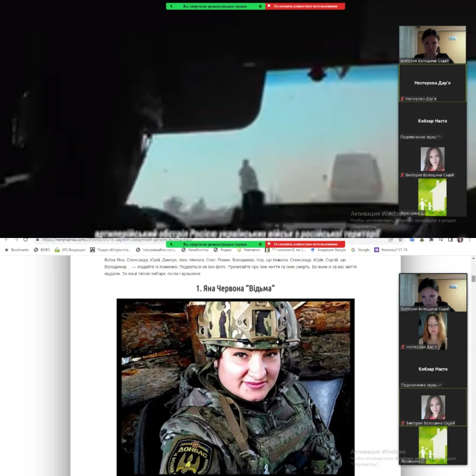The height and width of the screenshot is (476, 476).
Task: Open the Extensions puzzle piece icon
Action: tap(431, 240)
